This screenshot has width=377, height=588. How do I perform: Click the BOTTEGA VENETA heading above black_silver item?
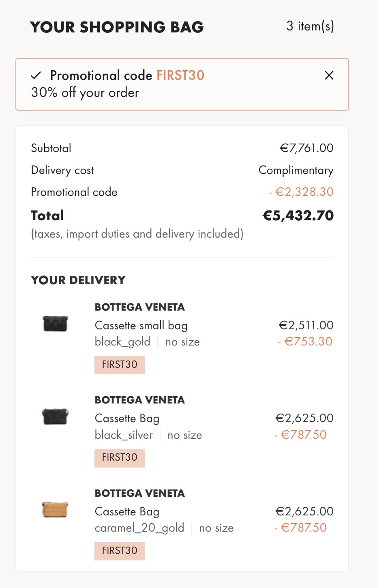tap(140, 400)
